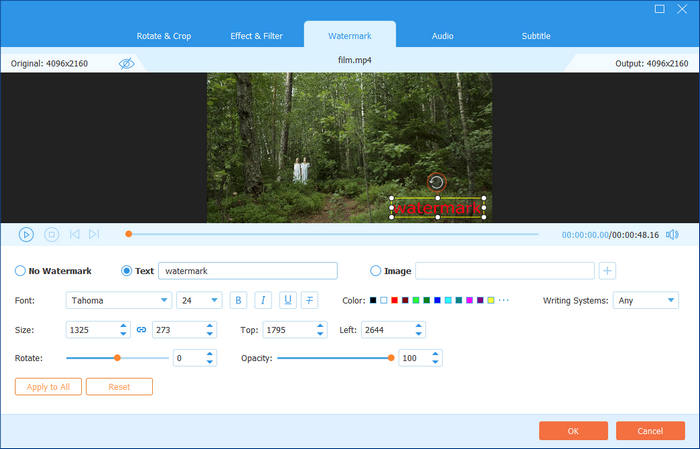Toggle Italic text formatting
The height and width of the screenshot is (449, 700).
[263, 300]
